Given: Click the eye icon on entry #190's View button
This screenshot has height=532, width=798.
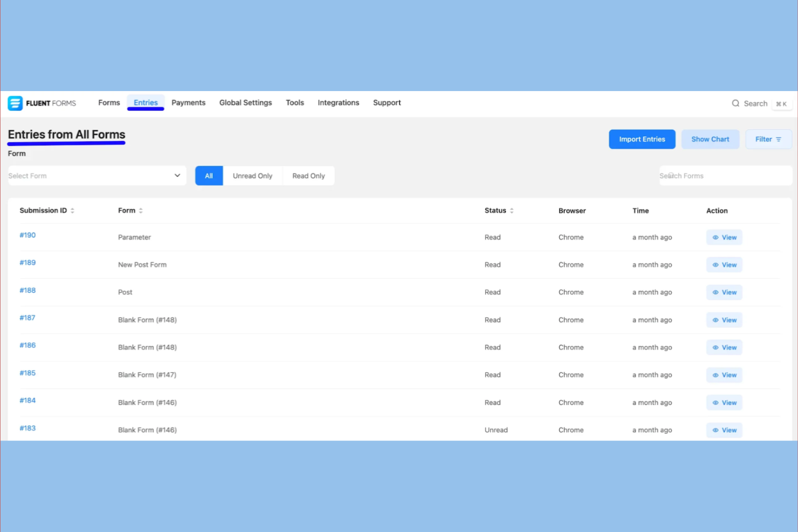Looking at the screenshot, I should coord(715,237).
